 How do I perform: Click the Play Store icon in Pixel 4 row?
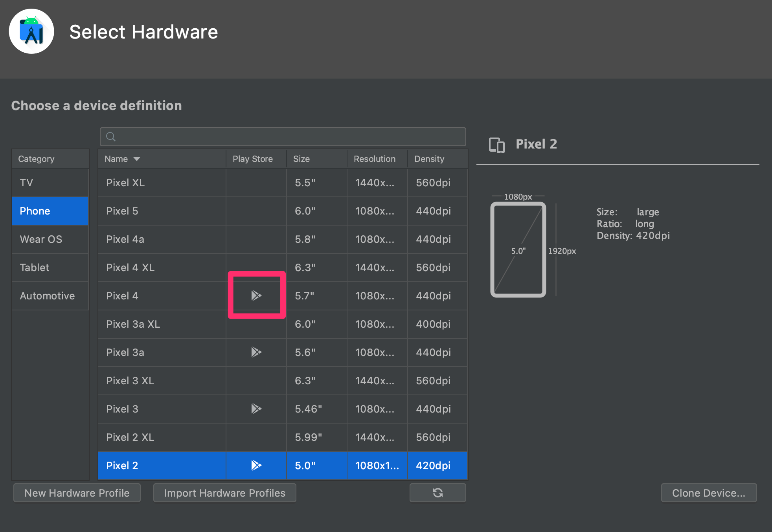pyautogui.click(x=256, y=295)
